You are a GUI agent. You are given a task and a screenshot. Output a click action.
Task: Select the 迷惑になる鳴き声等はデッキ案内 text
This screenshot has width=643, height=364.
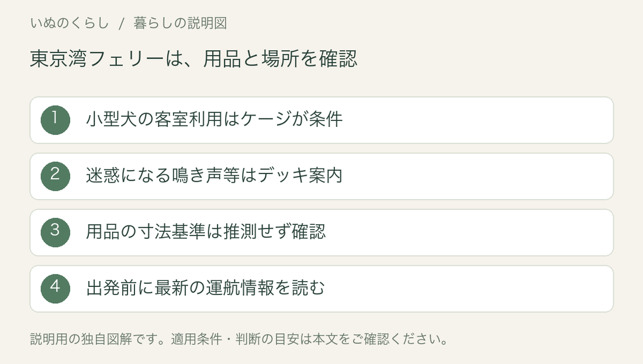[x=214, y=175]
